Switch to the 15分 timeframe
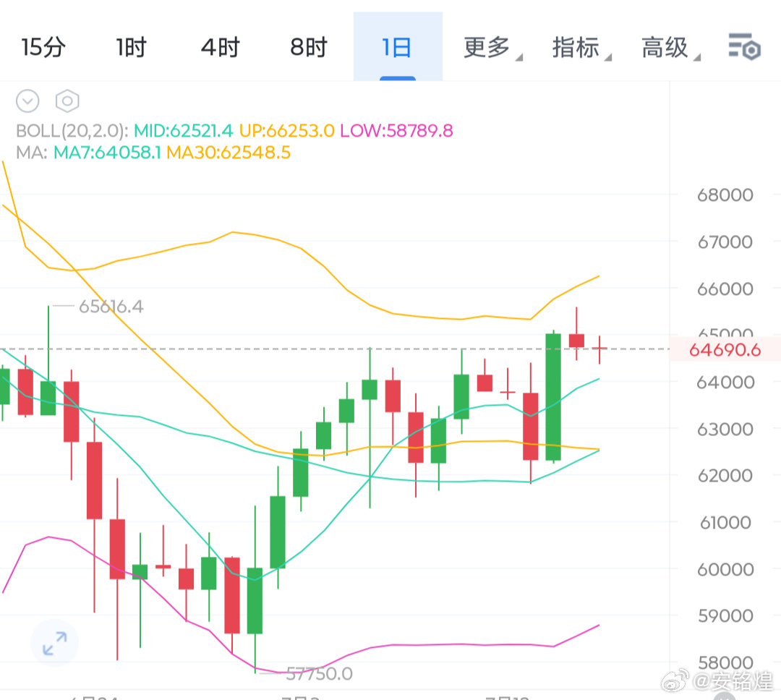Viewport: 781px width, 700px height. pyautogui.click(x=43, y=47)
